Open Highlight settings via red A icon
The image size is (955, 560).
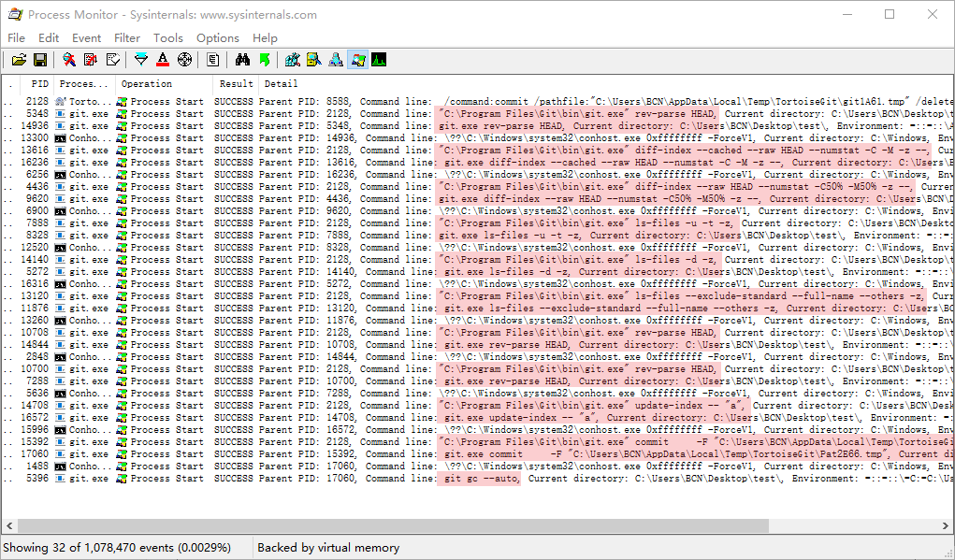pyautogui.click(x=162, y=60)
